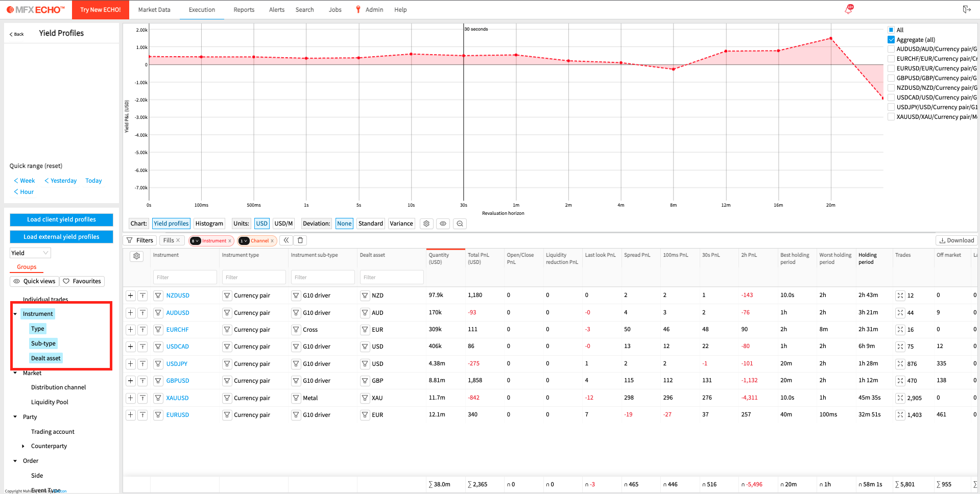This screenshot has width=980, height=494.
Task: Go Back from Yield Profiles
Action: point(17,34)
